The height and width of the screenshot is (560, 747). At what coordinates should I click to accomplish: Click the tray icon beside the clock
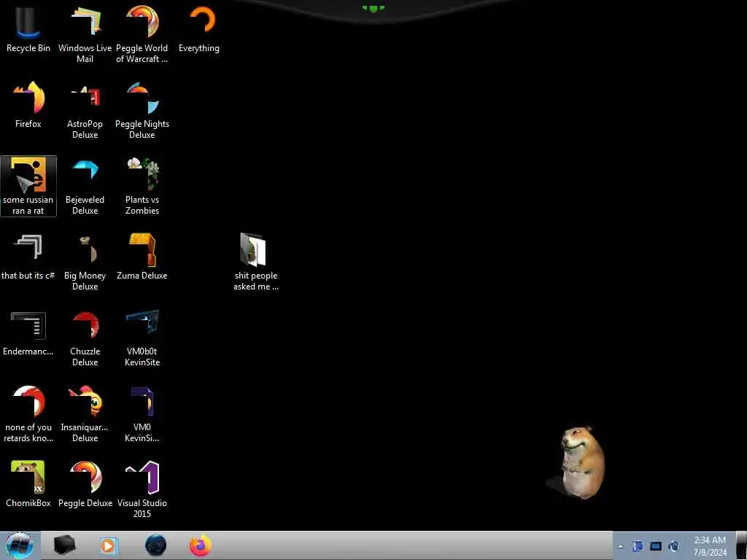pyautogui.click(x=674, y=546)
